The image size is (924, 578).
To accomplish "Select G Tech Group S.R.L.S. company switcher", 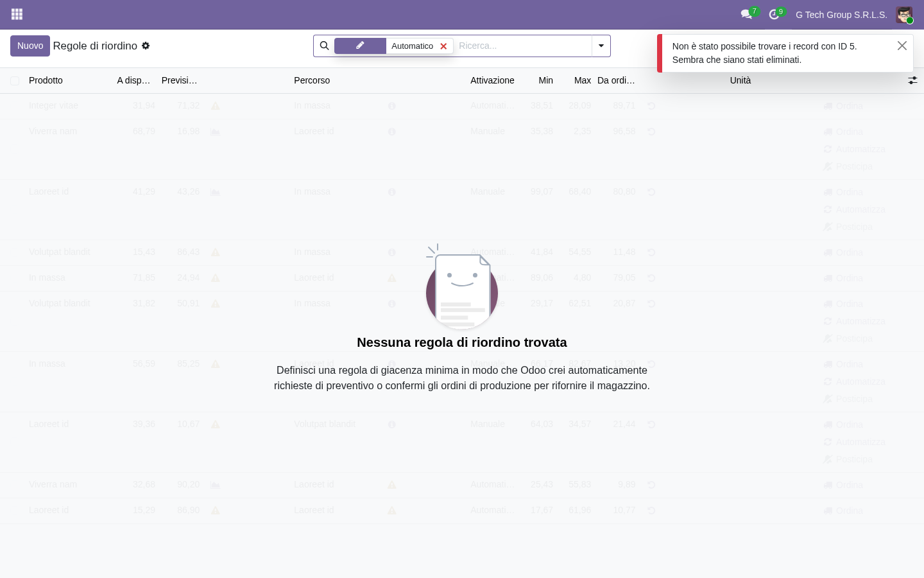I will pyautogui.click(x=841, y=15).
